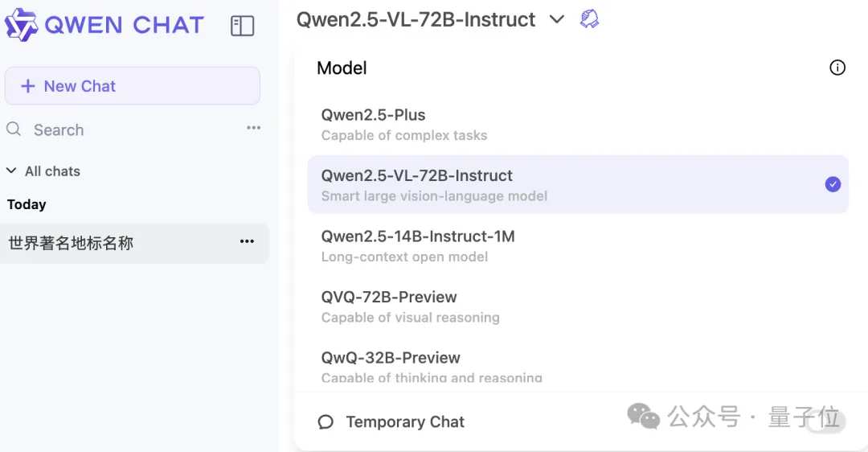Screen dimensions: 868x452
Task: Open the search options ellipsis menu
Action: click(253, 128)
